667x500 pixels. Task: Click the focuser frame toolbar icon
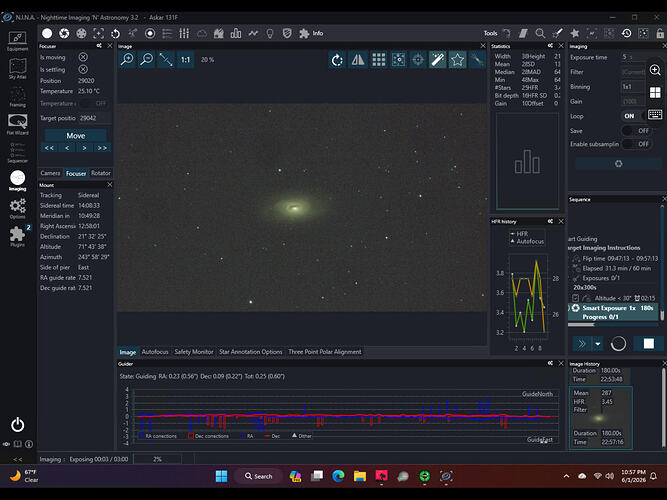tap(98, 33)
